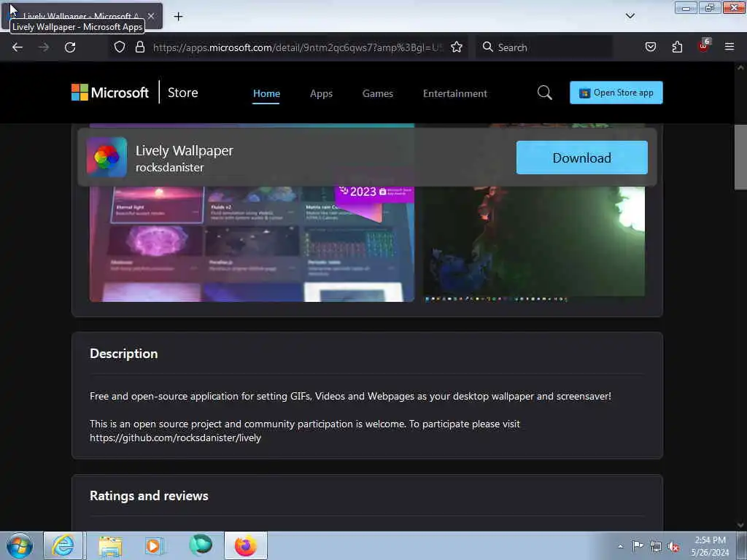Show site security padlock info
Viewport: 747px width, 560px height.
(139, 47)
